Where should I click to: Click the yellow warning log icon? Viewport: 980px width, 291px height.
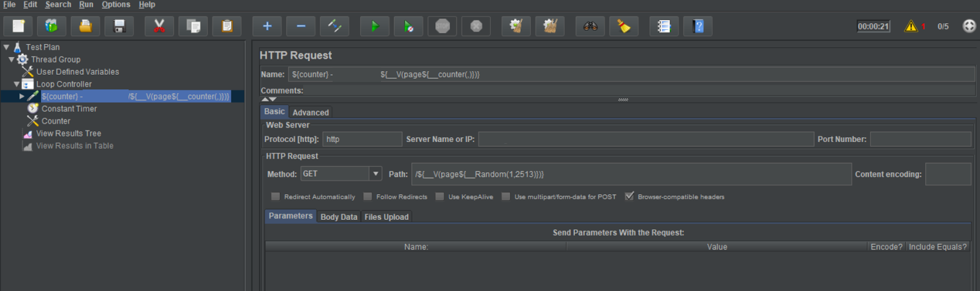coord(911,26)
